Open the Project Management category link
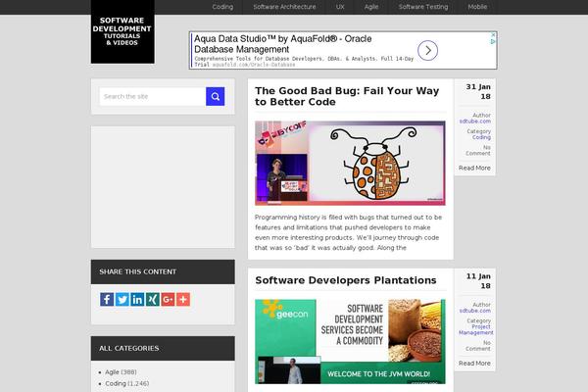Viewport: 588px width, 392px height. [x=476, y=329]
